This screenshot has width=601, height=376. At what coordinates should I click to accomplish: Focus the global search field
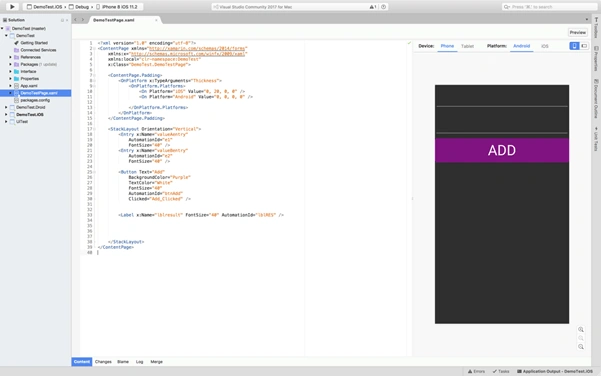pos(549,7)
